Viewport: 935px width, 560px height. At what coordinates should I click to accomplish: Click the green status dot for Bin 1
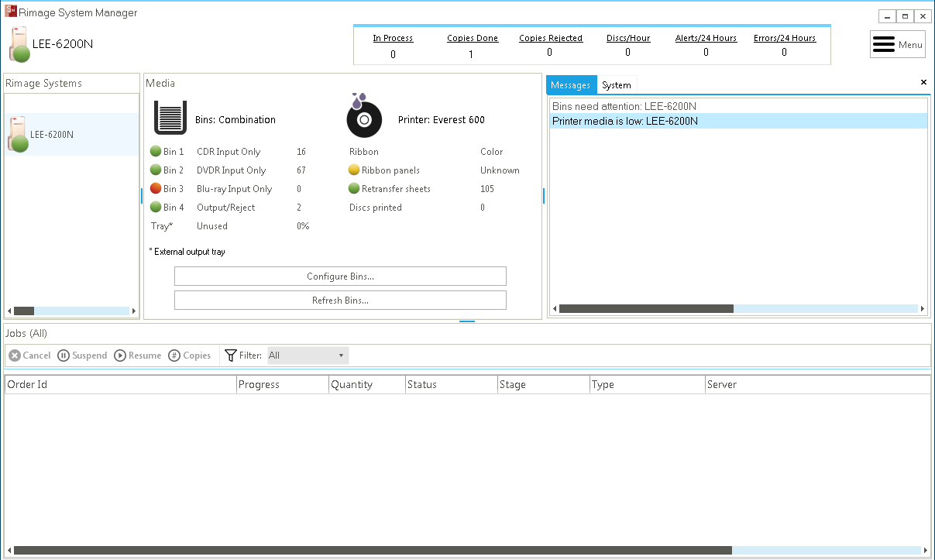(156, 152)
